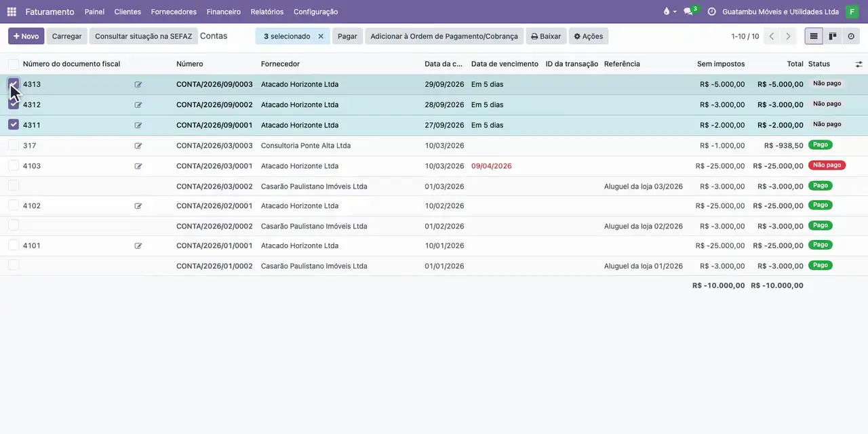Open the Configuração menu
Viewport: 868px width, 434px height.
click(315, 12)
